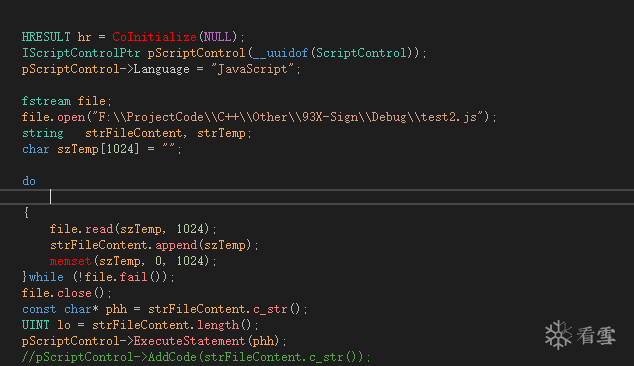634x366 pixels.
Task: Click the append method call
Action: 176,245
